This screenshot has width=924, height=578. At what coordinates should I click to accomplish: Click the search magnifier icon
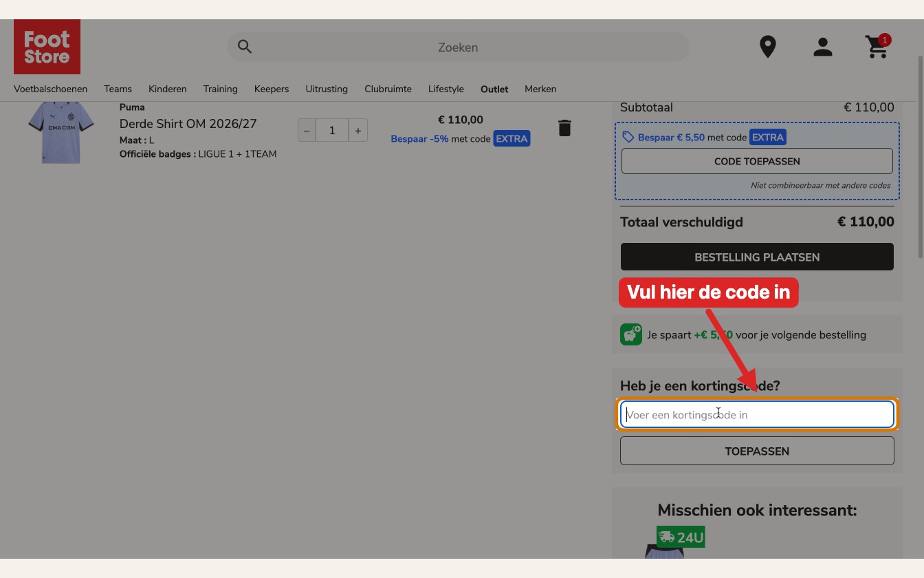(245, 47)
